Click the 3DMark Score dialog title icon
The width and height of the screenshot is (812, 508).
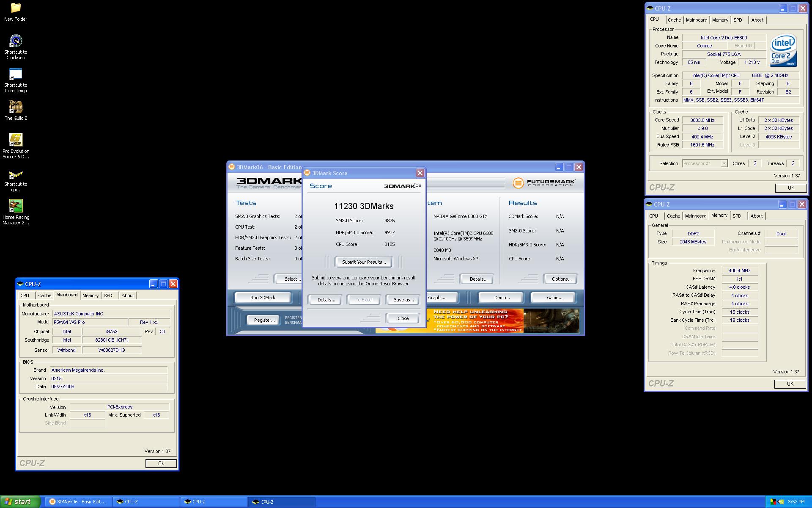tap(307, 173)
